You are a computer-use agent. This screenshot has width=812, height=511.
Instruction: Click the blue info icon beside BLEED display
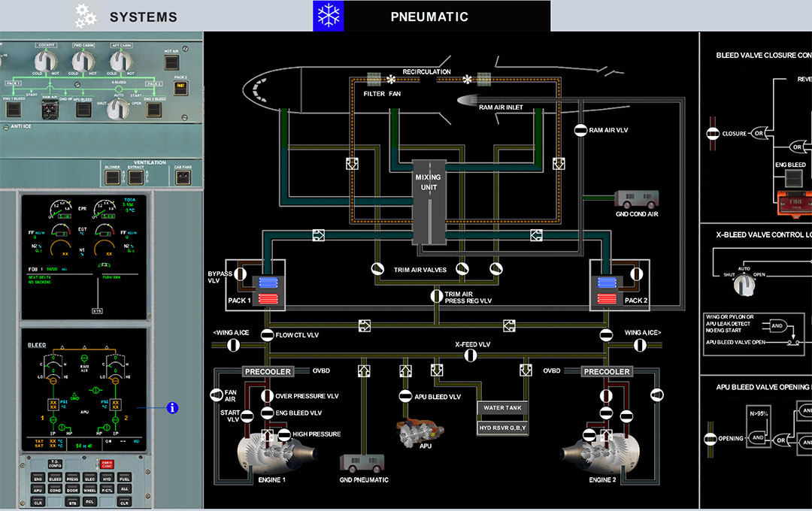[171, 407]
